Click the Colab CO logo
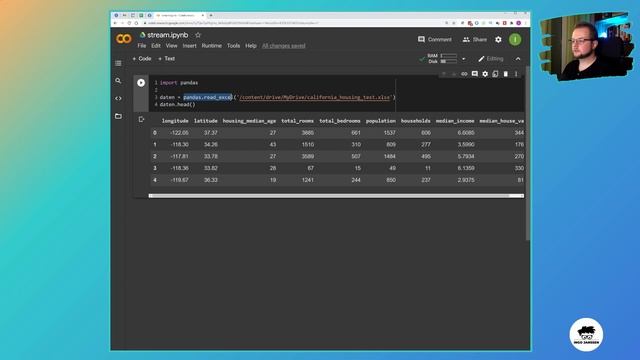 tap(124, 39)
